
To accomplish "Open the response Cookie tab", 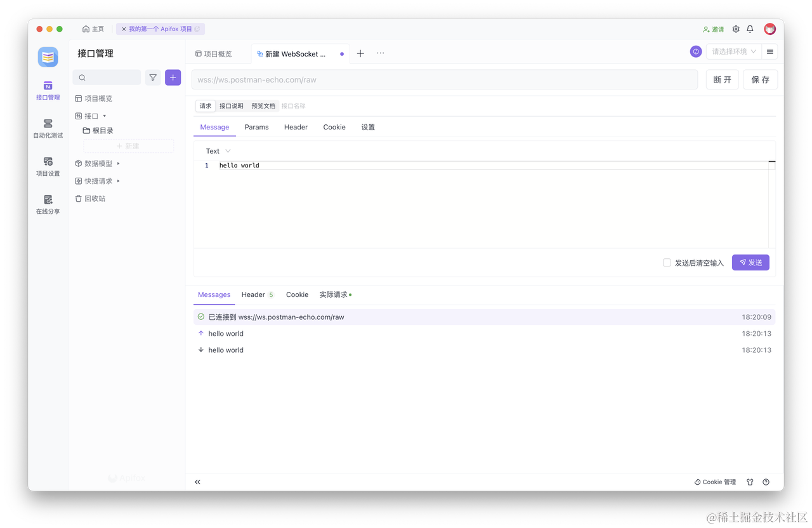I will tap(297, 294).
